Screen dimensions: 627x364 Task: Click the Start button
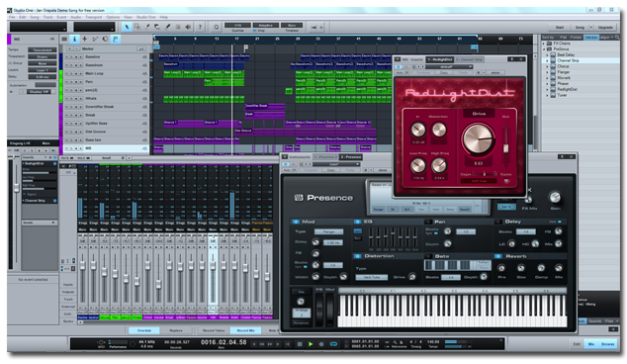560,27
